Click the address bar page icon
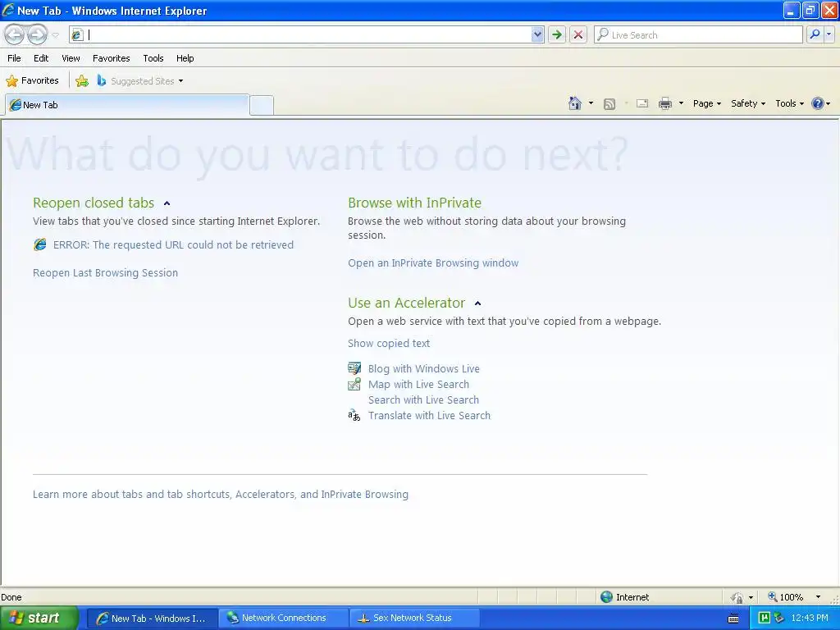 tap(76, 34)
